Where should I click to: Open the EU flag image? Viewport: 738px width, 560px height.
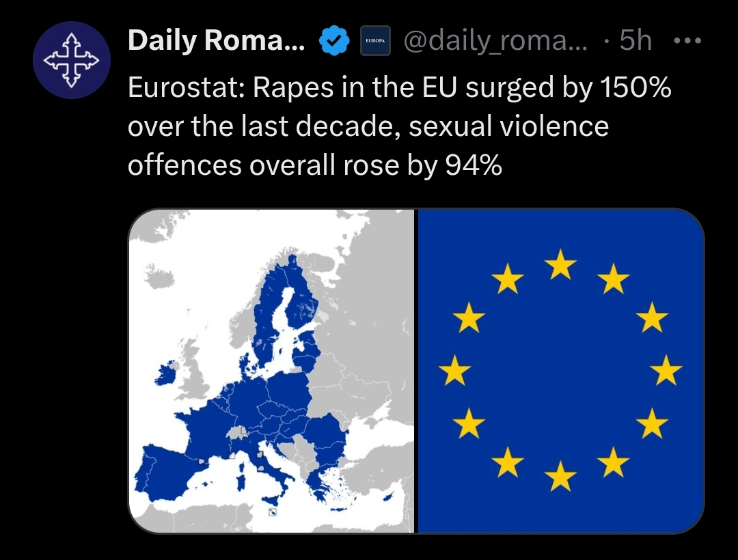pyautogui.click(x=561, y=371)
